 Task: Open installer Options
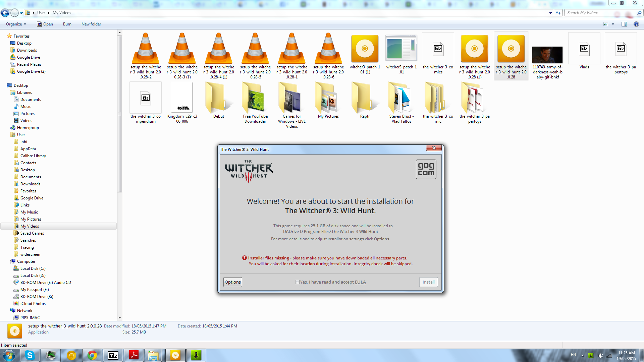233,282
